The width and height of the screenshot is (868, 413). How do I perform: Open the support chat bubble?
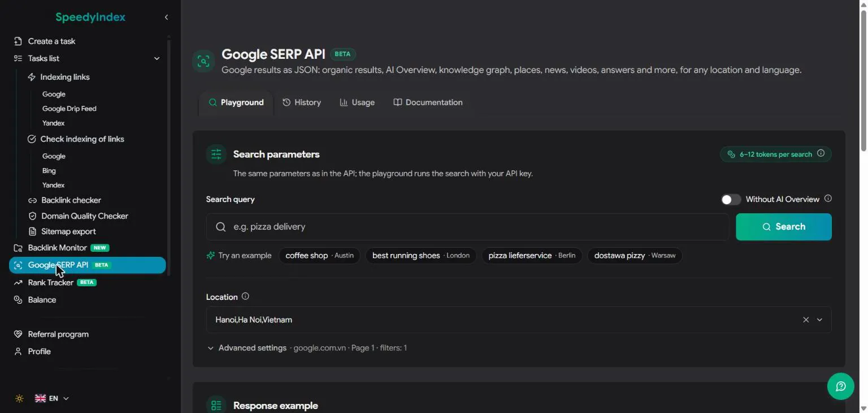(841, 386)
